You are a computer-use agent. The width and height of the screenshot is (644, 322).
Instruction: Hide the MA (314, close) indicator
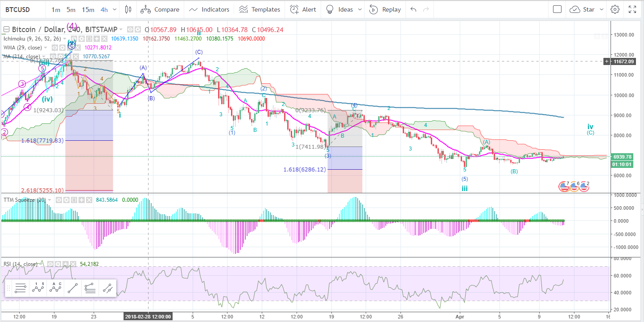pos(53,57)
